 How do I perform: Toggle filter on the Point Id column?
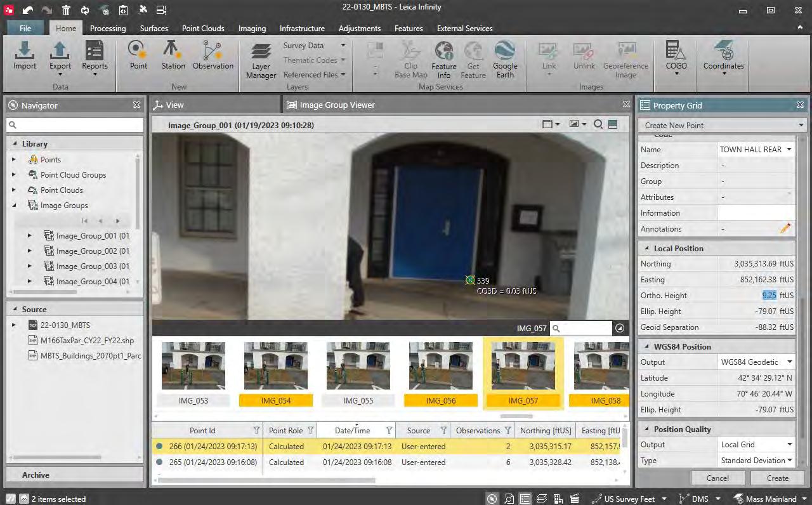coord(257,431)
